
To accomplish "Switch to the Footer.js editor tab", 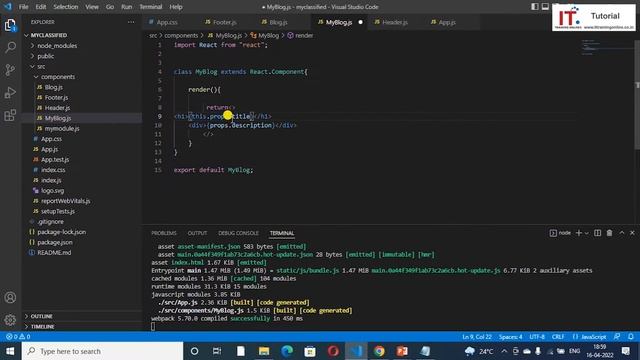I will 224,22.
